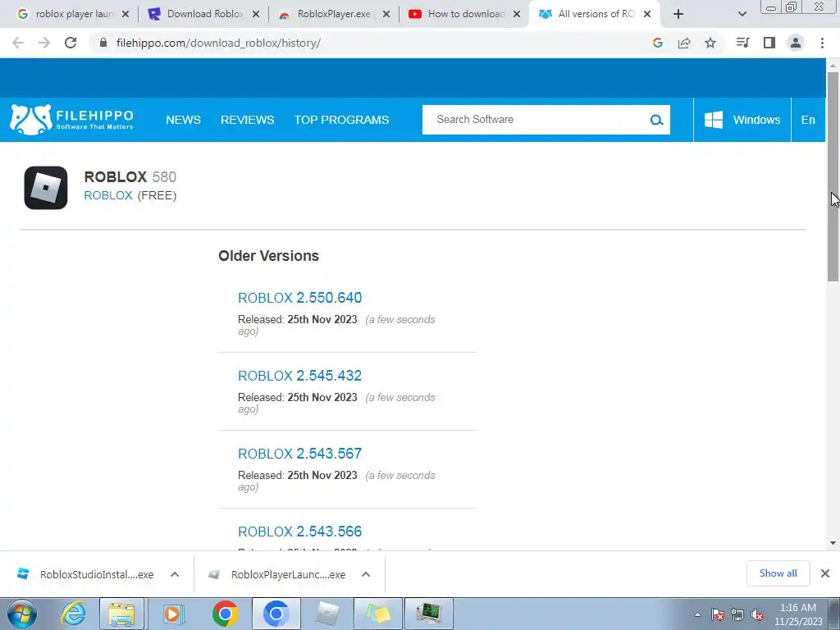Image resolution: width=840 pixels, height=630 pixels.
Task: Click the Action Center flag icon
Action: (x=717, y=615)
